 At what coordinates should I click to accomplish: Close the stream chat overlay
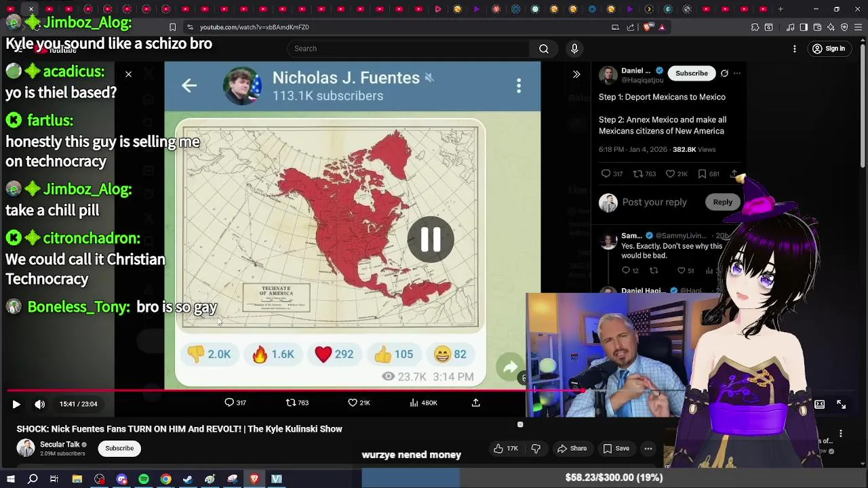pyautogui.click(x=128, y=74)
